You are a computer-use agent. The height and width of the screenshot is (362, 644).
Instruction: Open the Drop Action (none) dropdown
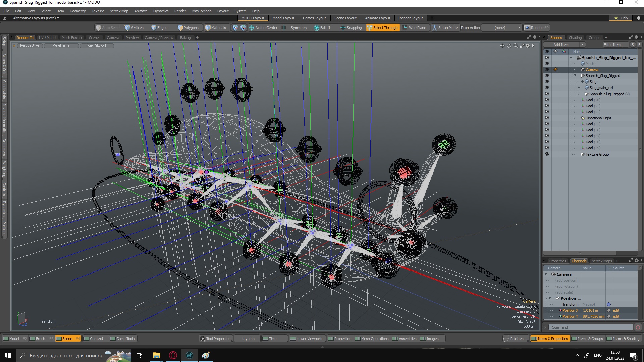click(x=502, y=28)
